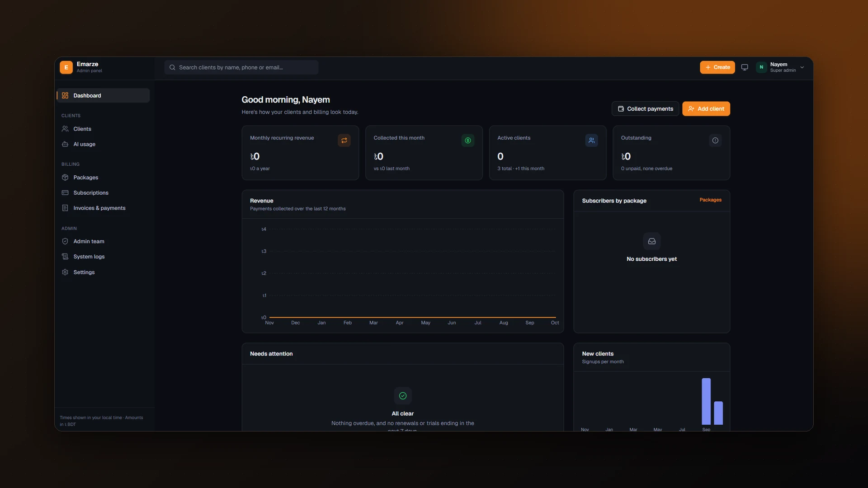Click Add client button

(706, 109)
